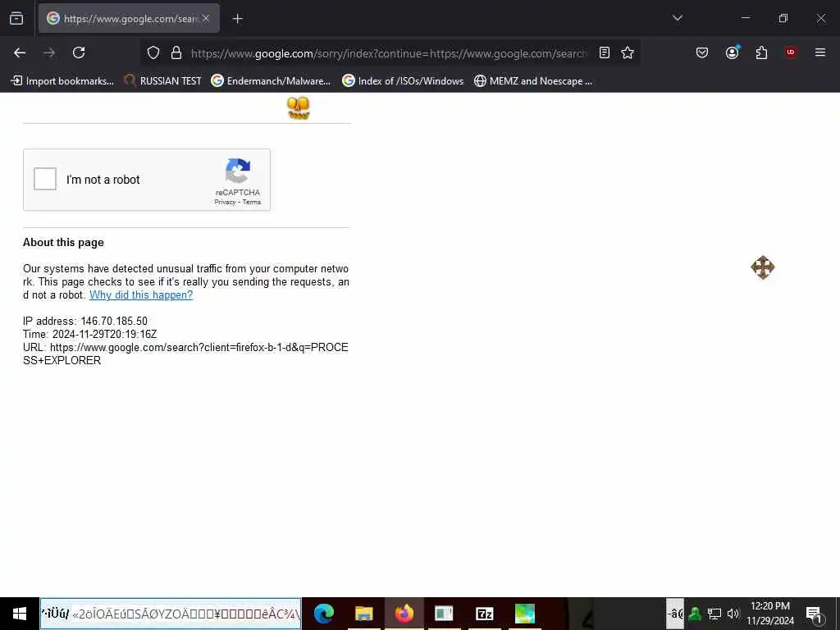Viewport: 840px width, 630px height.
Task: Reload the current page
Action: click(x=79, y=52)
